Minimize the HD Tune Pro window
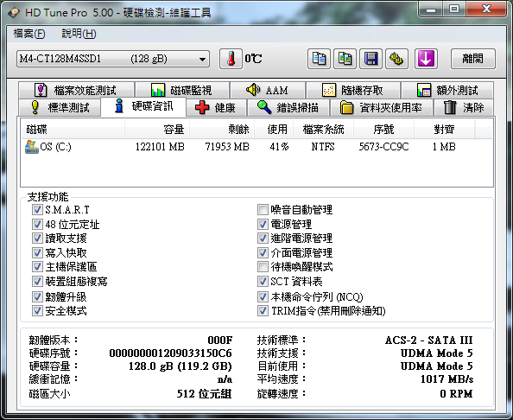This screenshot has width=513, height=420. [x=431, y=10]
